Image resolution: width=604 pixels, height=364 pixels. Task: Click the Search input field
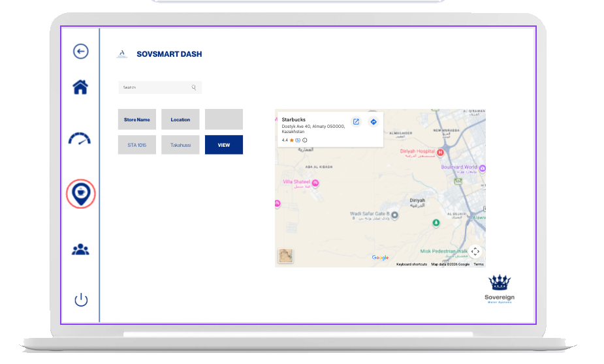click(160, 87)
